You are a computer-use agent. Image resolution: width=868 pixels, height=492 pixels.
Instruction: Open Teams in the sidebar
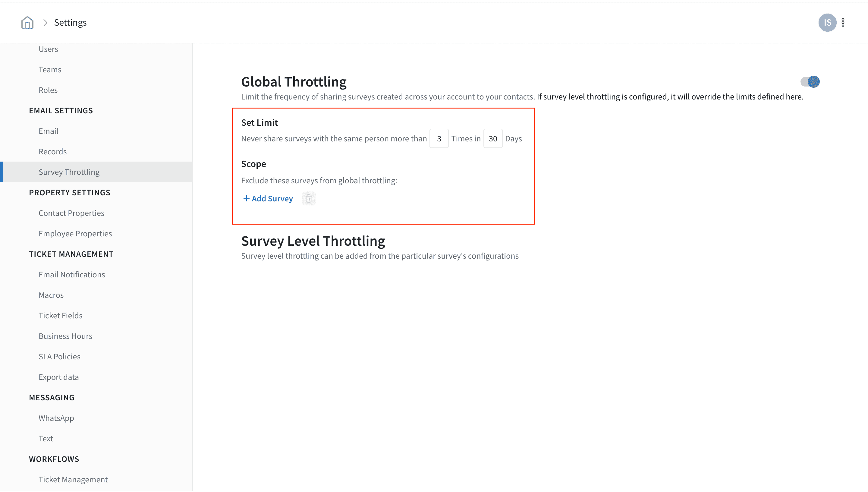[50, 70]
